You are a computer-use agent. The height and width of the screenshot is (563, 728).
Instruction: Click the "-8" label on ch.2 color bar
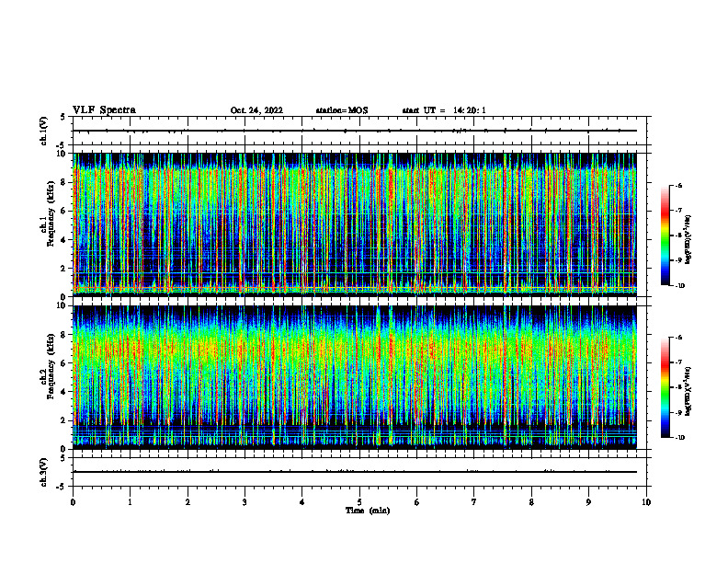tap(678, 387)
